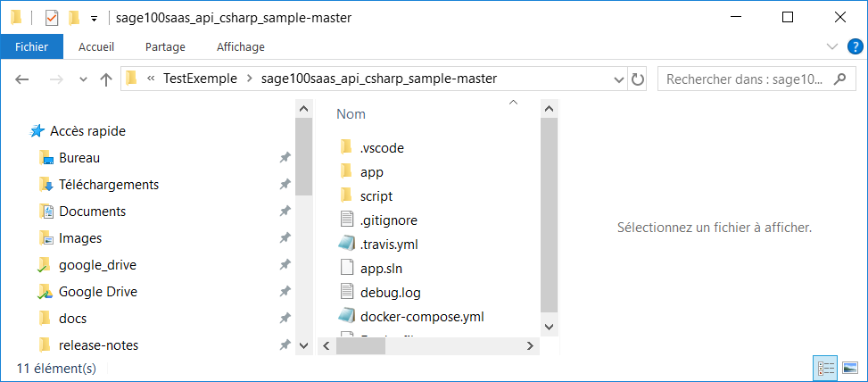The image size is (868, 382).
Task: Click file list scrollbar up arrow
Action: 549,109
